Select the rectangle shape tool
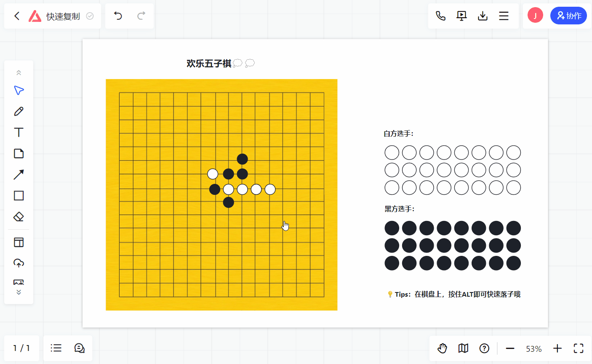Viewport: 592px width, 364px height. (x=19, y=196)
